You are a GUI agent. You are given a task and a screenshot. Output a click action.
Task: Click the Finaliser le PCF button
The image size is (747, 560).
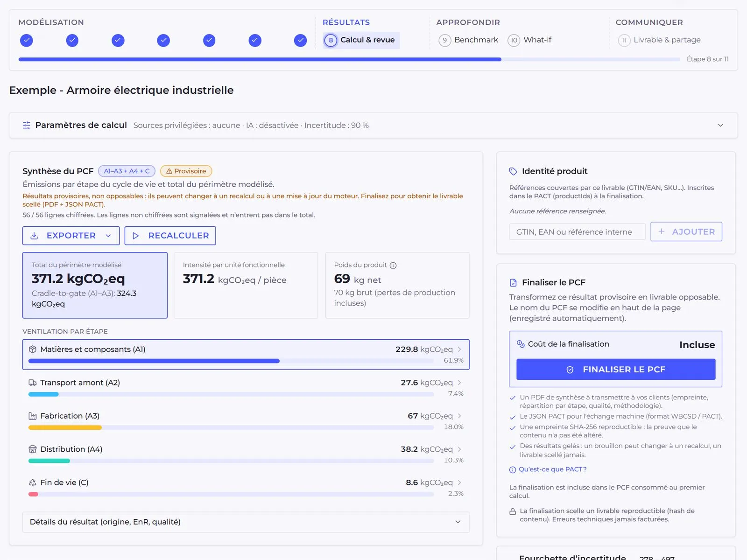click(x=616, y=369)
